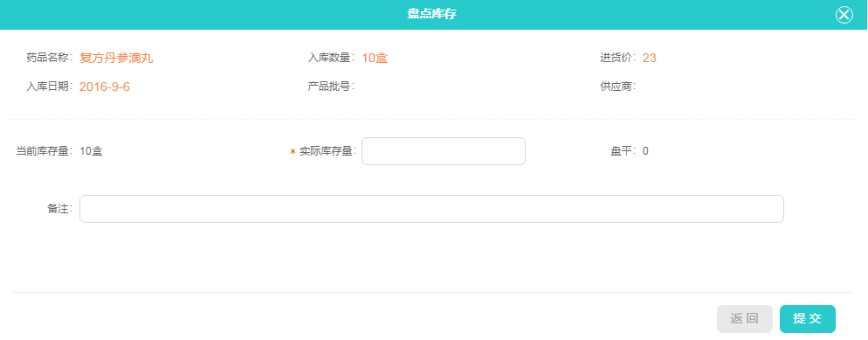Go back using the 返回 button
This screenshot has height=340, width=868.
click(745, 319)
